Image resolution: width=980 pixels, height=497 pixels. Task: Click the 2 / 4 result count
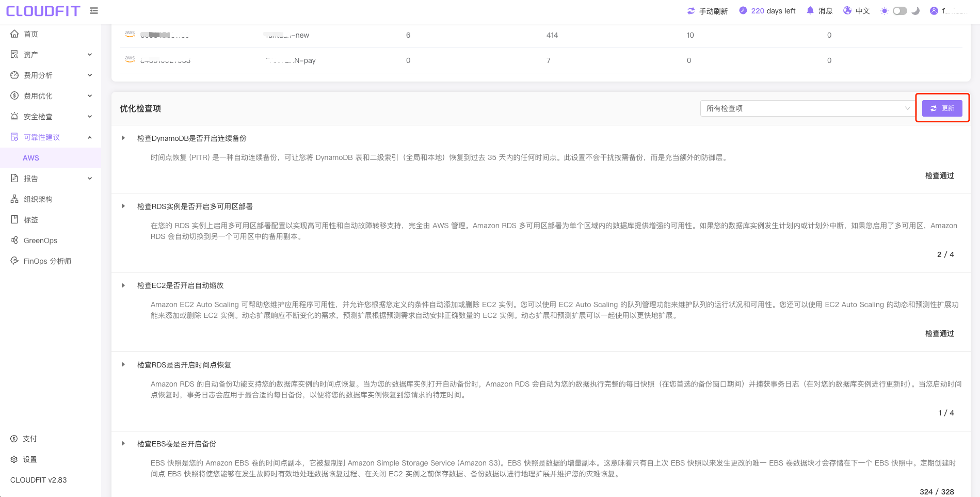click(945, 254)
